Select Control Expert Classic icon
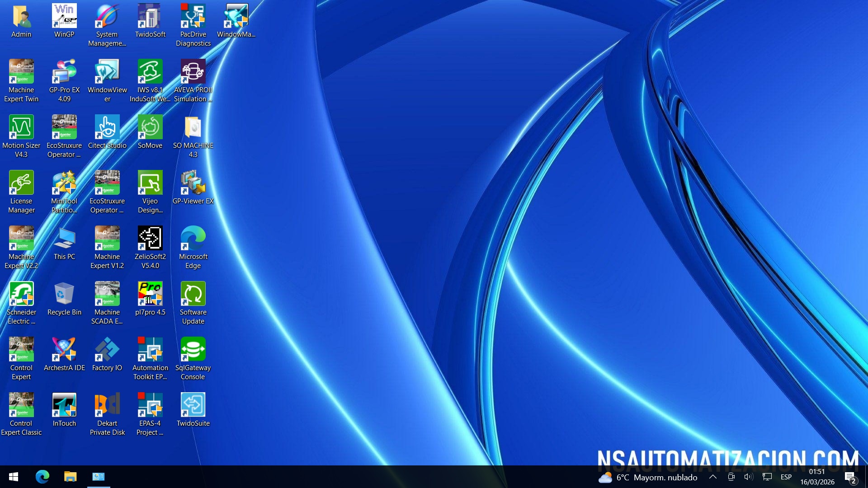Viewport: 868px width, 488px height. (x=21, y=415)
